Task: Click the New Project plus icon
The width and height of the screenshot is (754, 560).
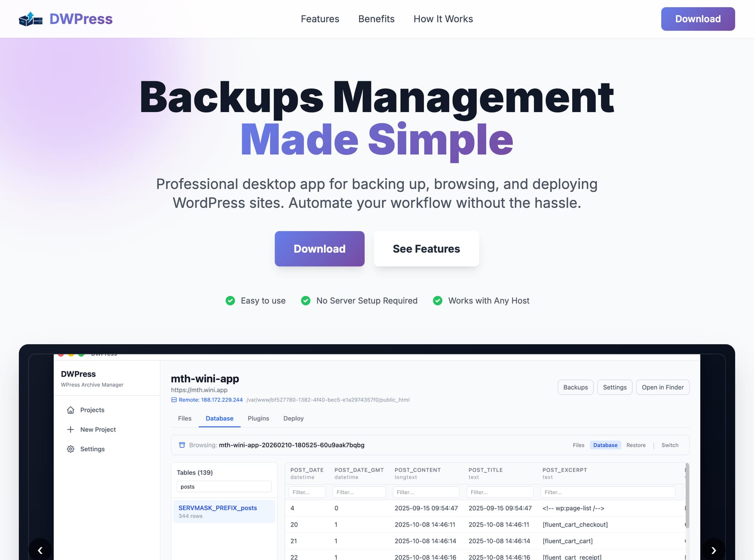Action: (x=70, y=429)
